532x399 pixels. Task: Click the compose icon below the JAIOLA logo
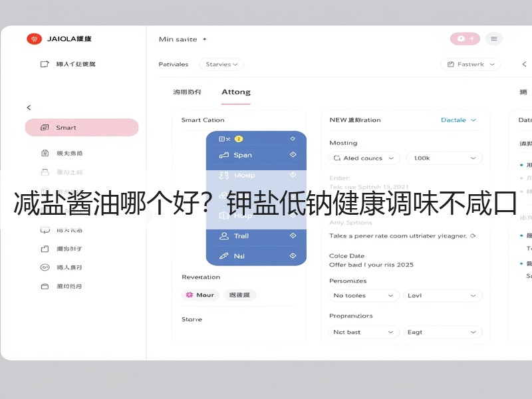point(45,64)
